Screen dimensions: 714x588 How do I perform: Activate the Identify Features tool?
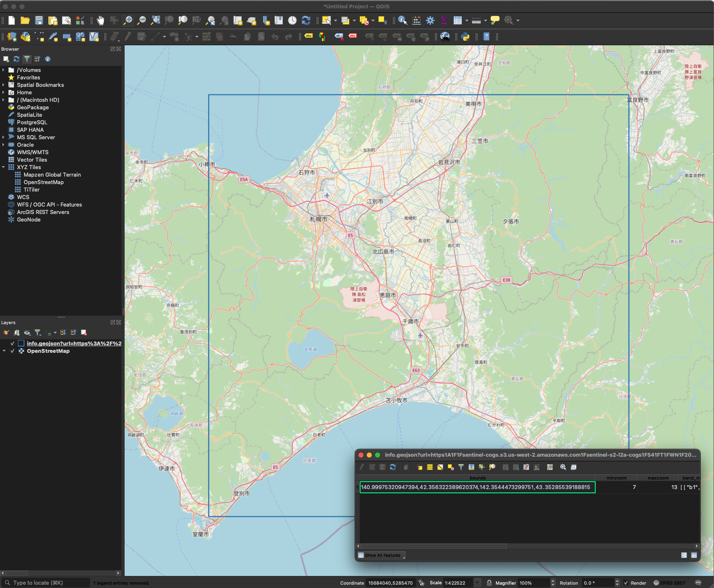point(402,20)
